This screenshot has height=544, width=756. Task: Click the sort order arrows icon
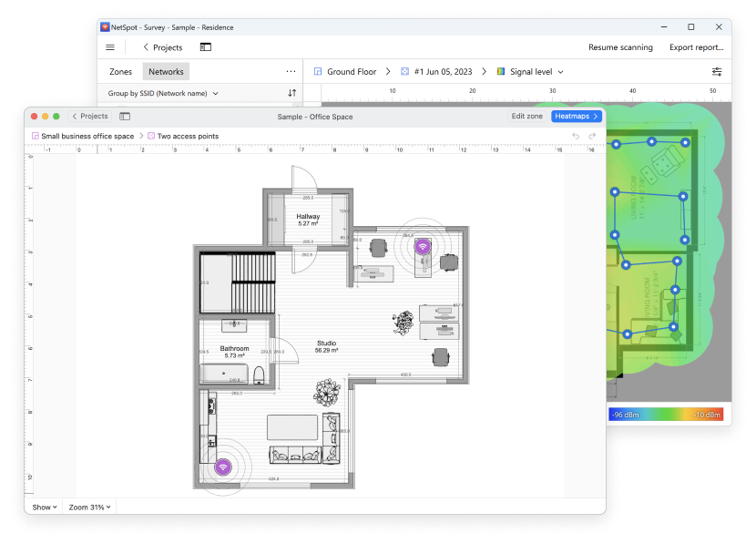tap(291, 93)
